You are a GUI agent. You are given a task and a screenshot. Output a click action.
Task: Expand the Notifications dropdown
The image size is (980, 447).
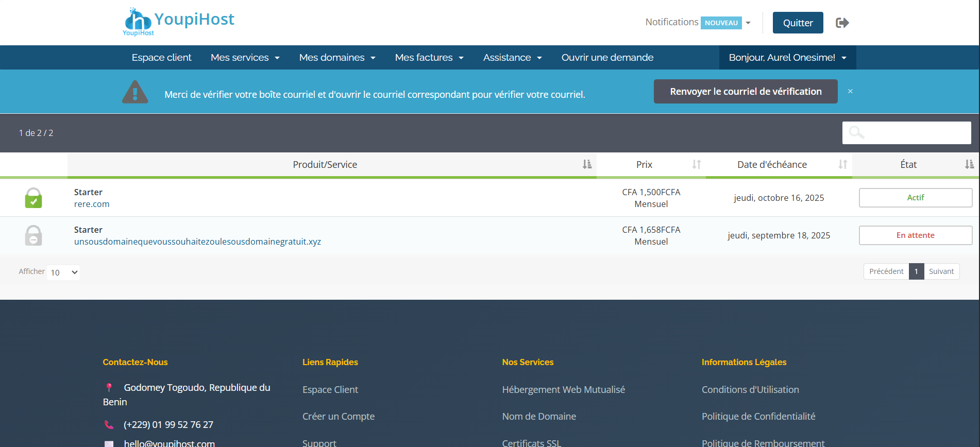698,23
